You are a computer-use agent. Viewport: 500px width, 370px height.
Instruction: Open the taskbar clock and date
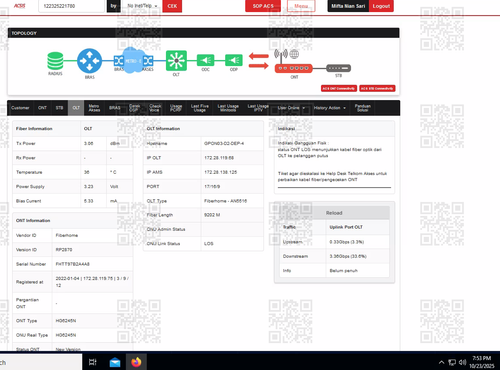coord(482,362)
